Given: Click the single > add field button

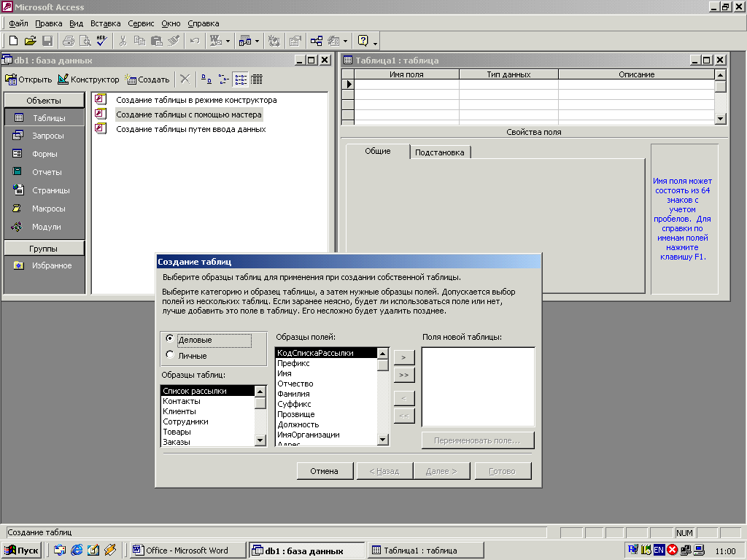Looking at the screenshot, I should tap(404, 357).
